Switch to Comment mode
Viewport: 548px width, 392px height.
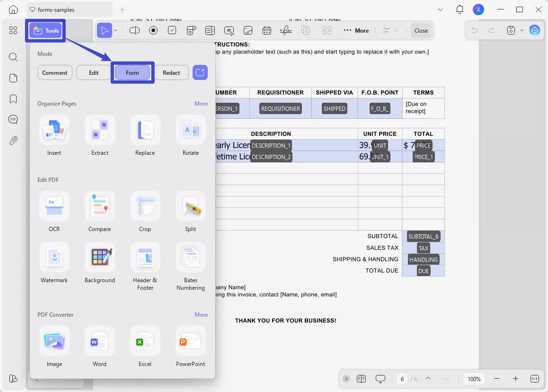[55, 72]
